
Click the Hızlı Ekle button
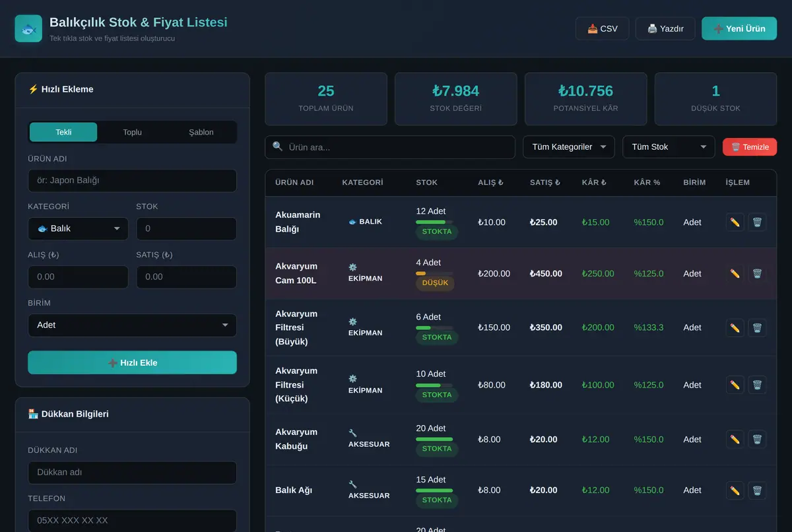(132, 362)
